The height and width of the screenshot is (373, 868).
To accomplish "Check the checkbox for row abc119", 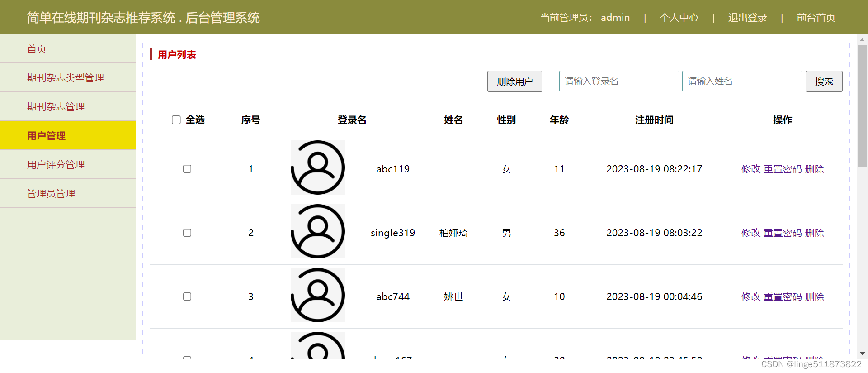I will [187, 169].
